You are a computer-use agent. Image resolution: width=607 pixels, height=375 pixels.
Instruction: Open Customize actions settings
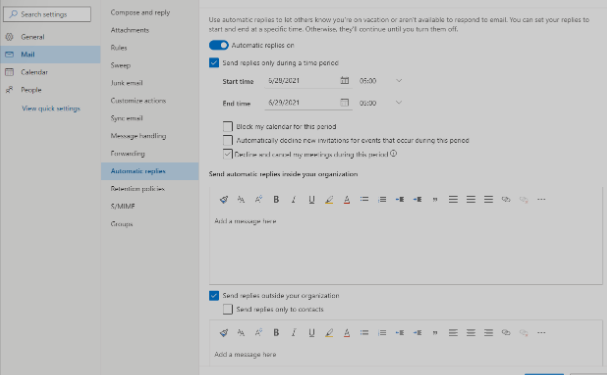click(150, 101)
